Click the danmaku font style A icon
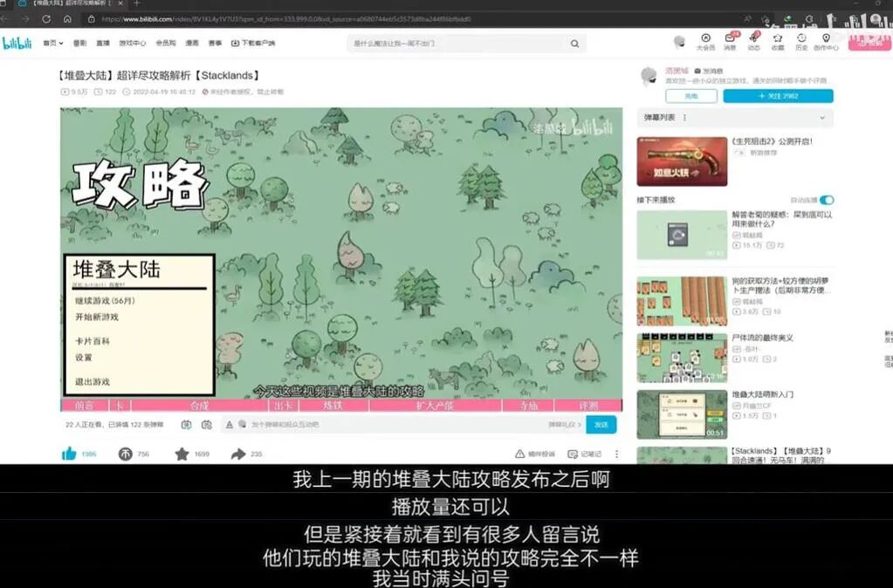This screenshot has width=893, height=588. [229, 425]
